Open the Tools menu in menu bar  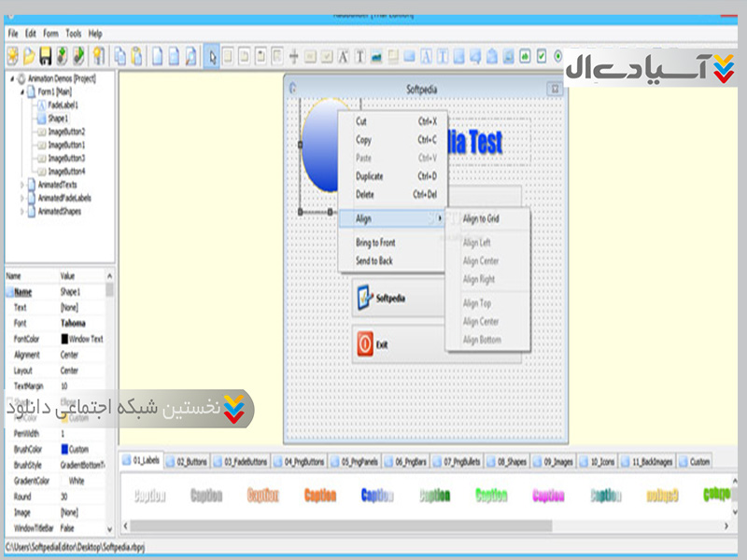73,34
